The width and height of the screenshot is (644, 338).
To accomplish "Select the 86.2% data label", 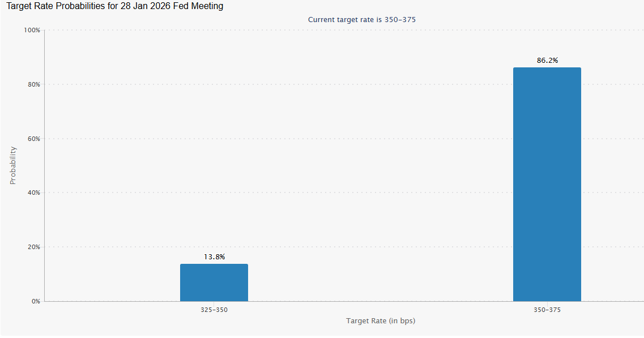I will pos(547,61).
